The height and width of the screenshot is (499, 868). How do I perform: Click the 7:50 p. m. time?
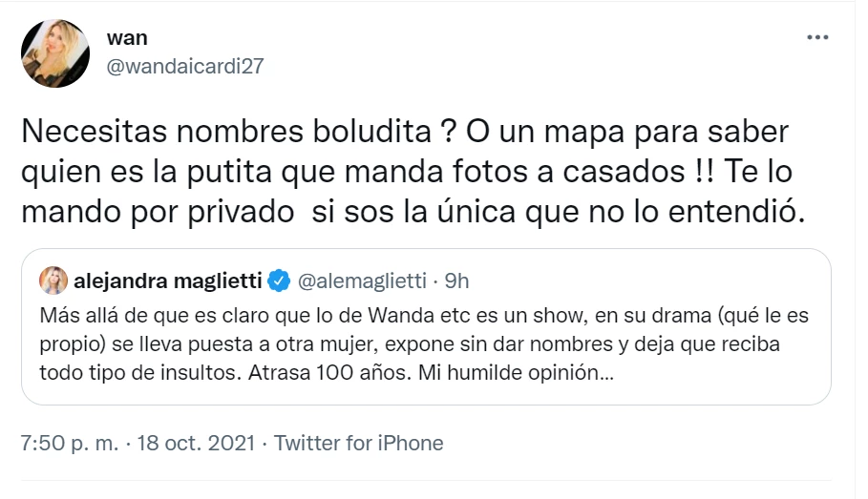pyautogui.click(x=70, y=443)
